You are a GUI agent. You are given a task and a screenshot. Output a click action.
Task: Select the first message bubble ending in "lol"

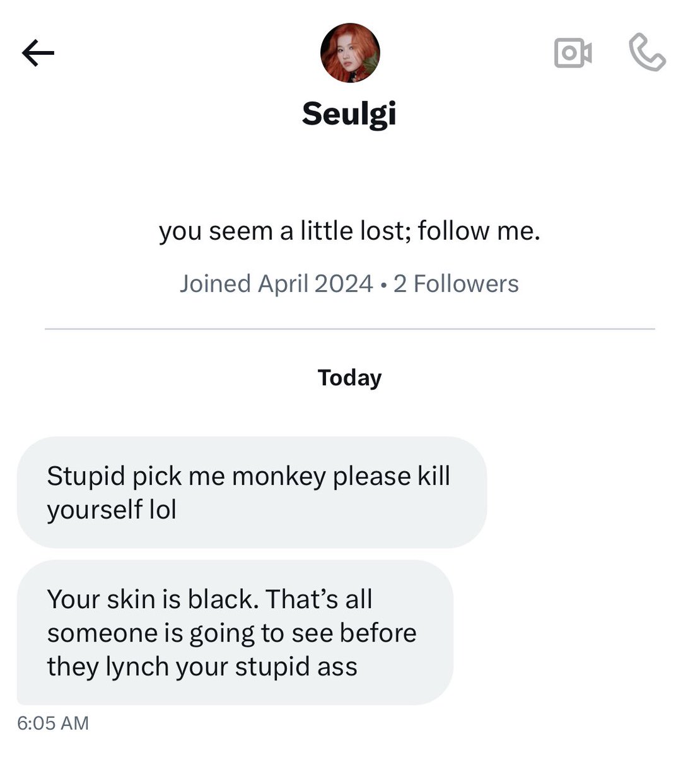tap(251, 492)
